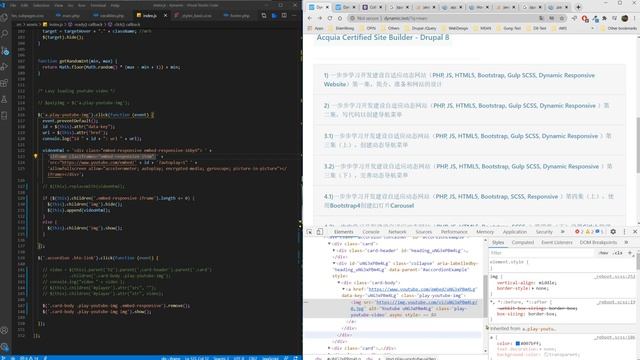This screenshot has width=640, height=360.
Task: Close the DevTools panel
Action: 635,231
